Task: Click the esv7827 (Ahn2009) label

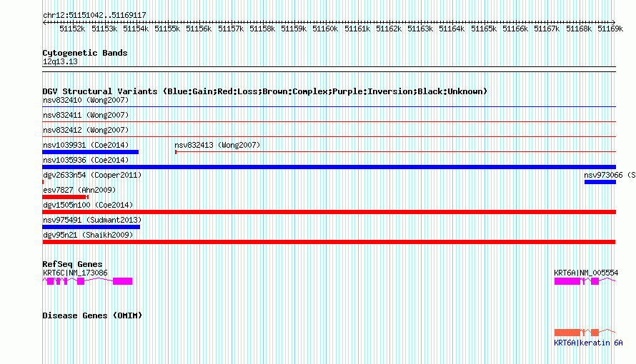Action: 79,190
